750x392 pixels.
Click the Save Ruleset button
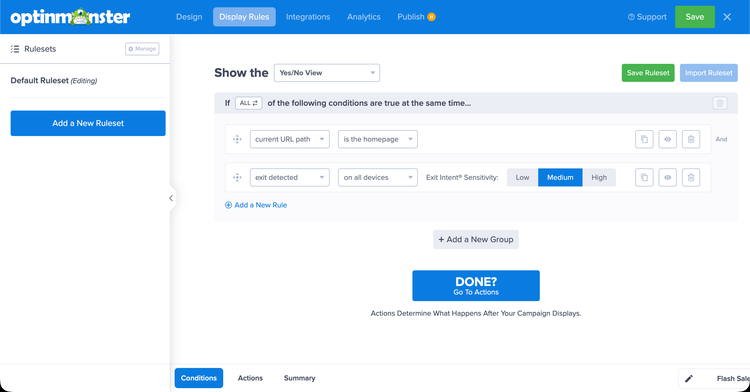click(648, 73)
